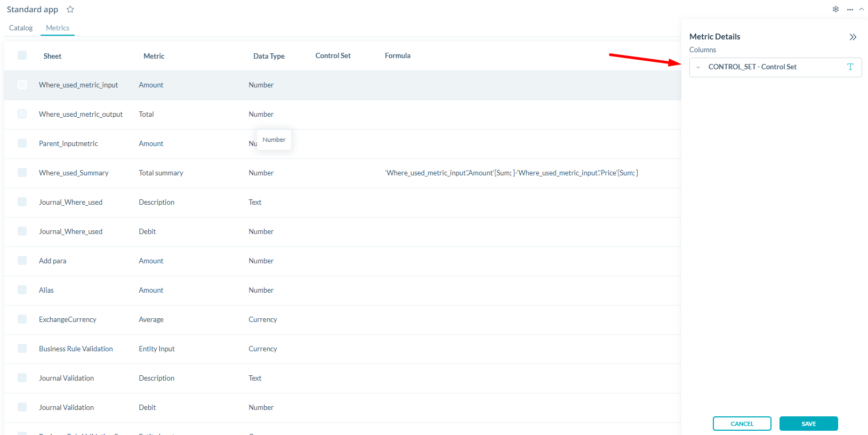Check the Where_used_metric_input row checkbox

pos(22,85)
